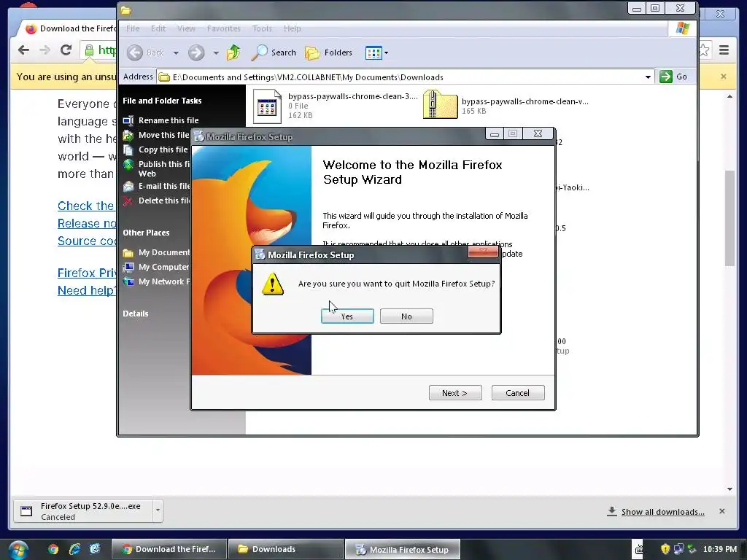
Task: Switch to Downloads taskbar button
Action: coord(286,550)
